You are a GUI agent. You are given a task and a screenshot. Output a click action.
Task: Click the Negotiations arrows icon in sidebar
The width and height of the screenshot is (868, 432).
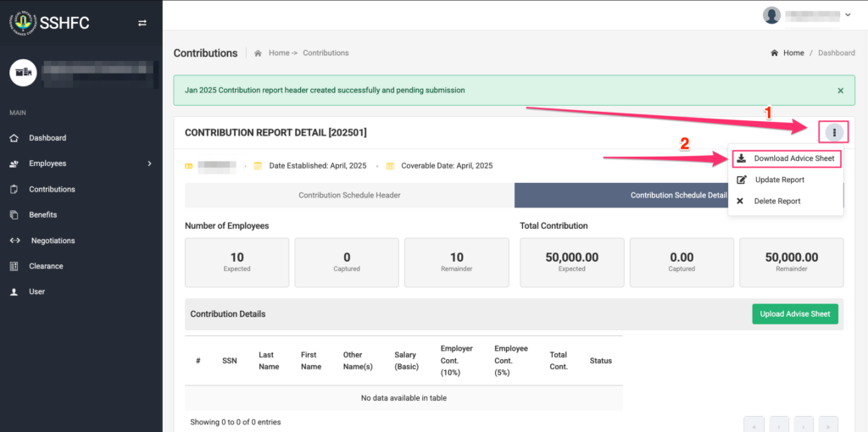14,241
